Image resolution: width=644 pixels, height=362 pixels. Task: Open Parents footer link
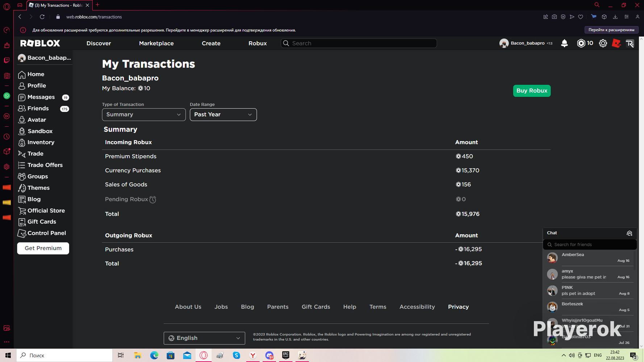click(278, 307)
